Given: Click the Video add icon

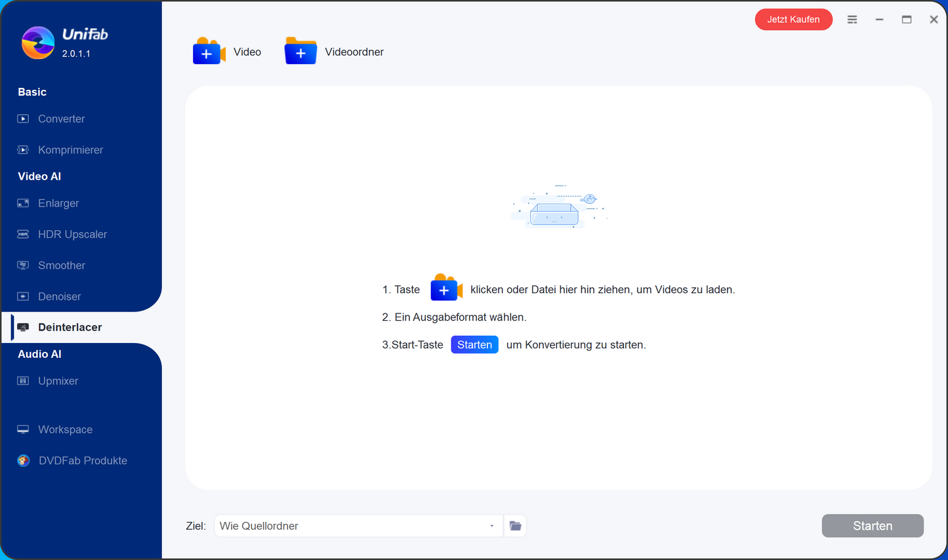Looking at the screenshot, I should pyautogui.click(x=209, y=51).
